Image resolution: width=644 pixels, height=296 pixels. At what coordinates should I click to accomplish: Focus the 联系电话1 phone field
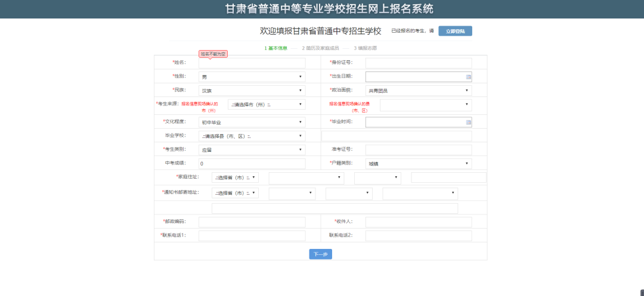(x=252, y=235)
